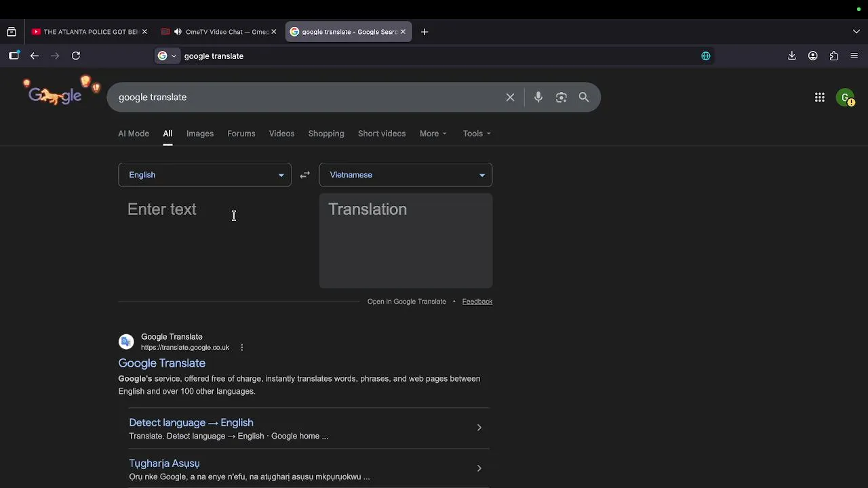Expand the Tụgharịa Asụsụ sitelink chevron
Screen dimensions: 868x488
point(479,468)
